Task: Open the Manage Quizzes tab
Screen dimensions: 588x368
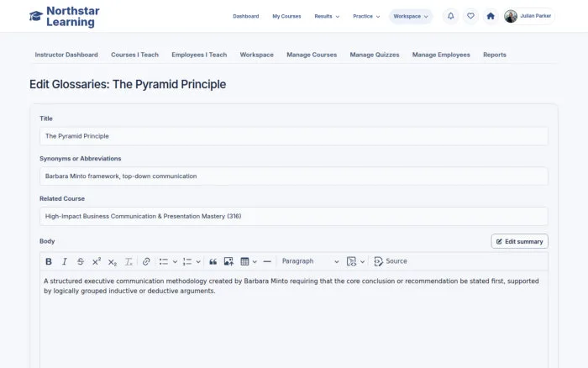Action: pos(375,55)
